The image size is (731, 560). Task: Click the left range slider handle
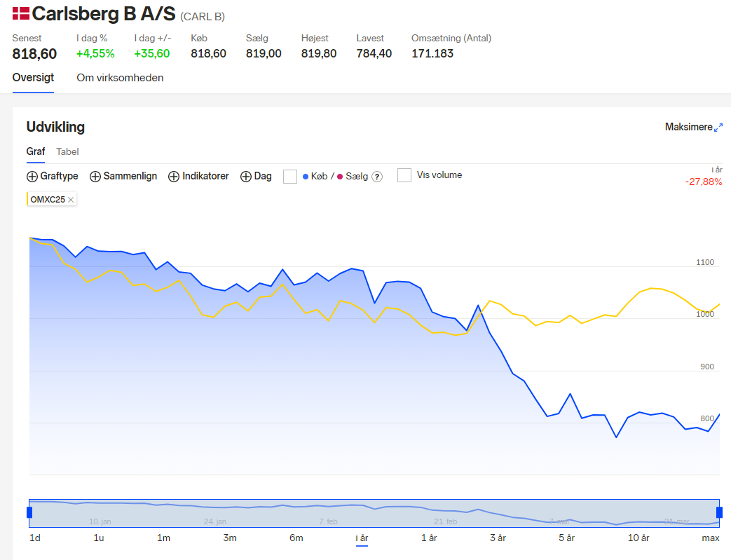(29, 513)
